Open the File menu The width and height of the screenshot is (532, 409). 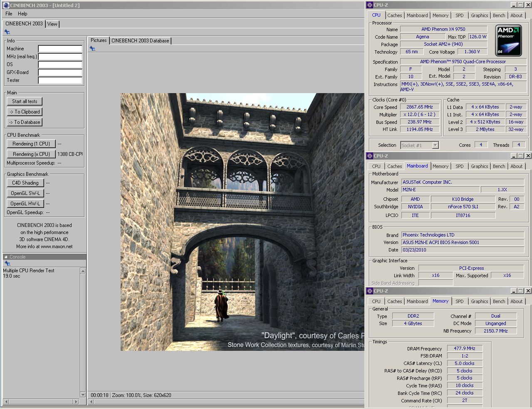click(9, 14)
